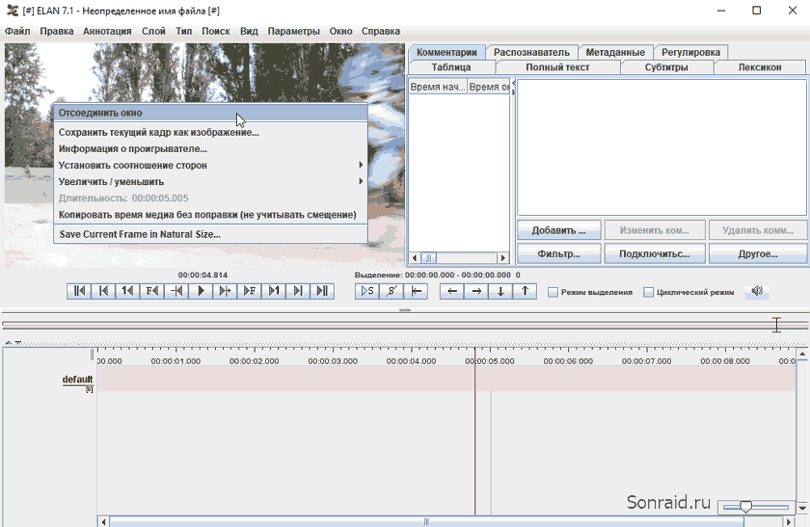Open the Слой menu

click(153, 32)
